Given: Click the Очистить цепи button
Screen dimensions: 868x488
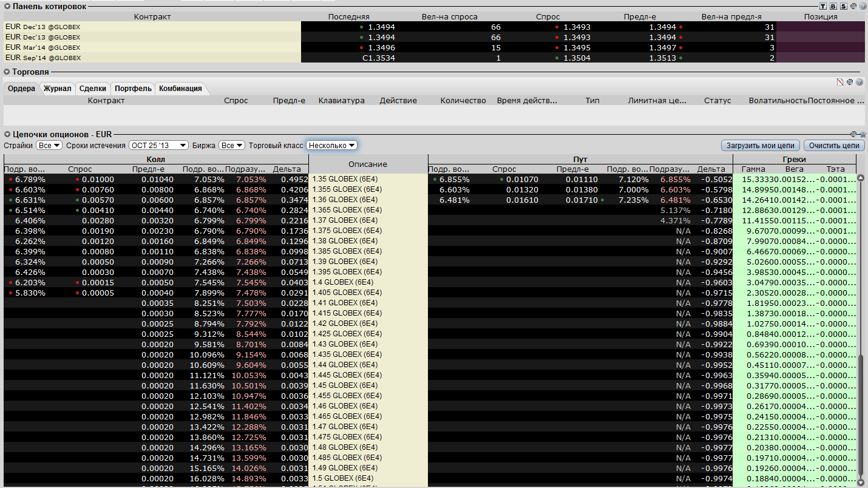Looking at the screenshot, I should pyautogui.click(x=834, y=146).
